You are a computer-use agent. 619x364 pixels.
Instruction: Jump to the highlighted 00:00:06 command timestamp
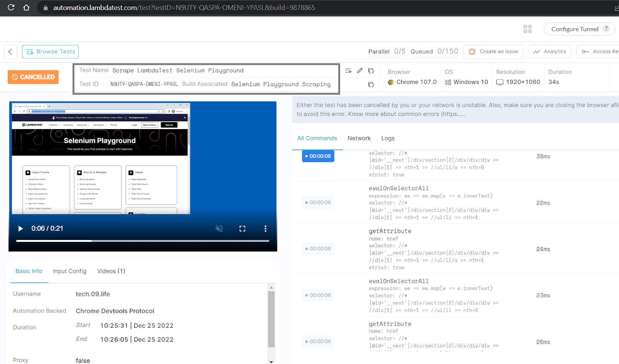(318, 156)
